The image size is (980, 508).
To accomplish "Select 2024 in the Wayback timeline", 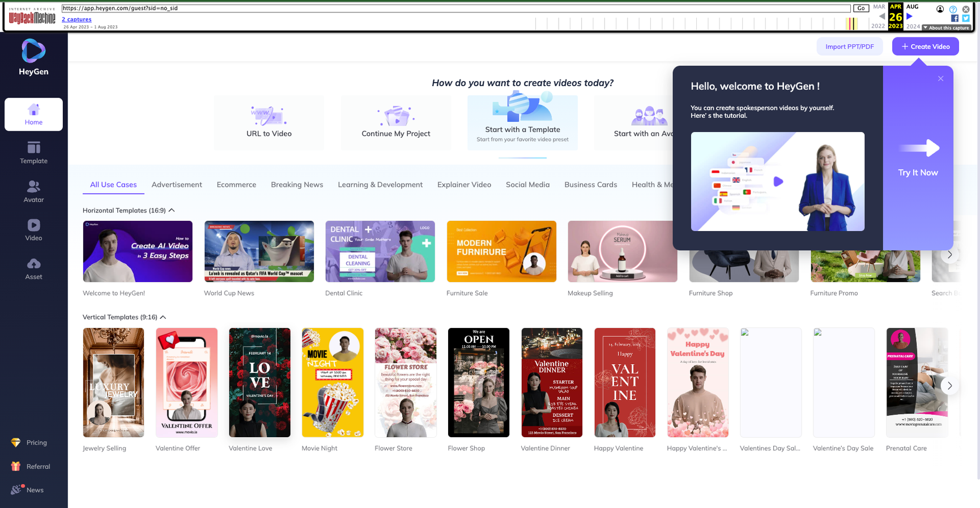I will pos(913,26).
